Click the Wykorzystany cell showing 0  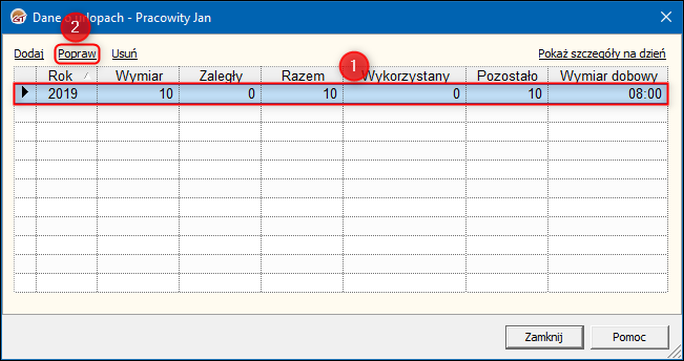pos(405,93)
